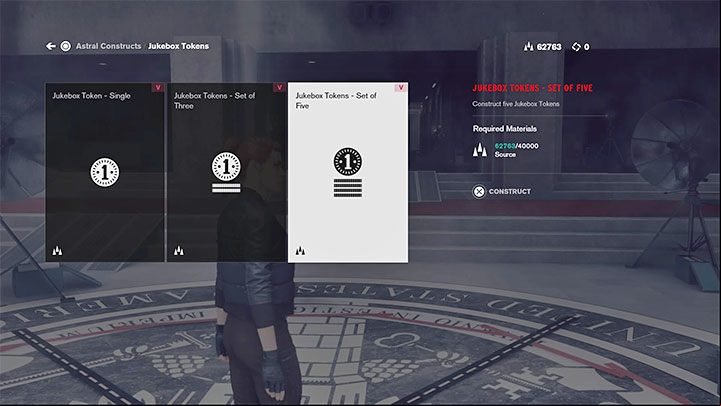The height and width of the screenshot is (406, 721).
Task: Click the five-stack token coin icon
Action: (x=348, y=172)
